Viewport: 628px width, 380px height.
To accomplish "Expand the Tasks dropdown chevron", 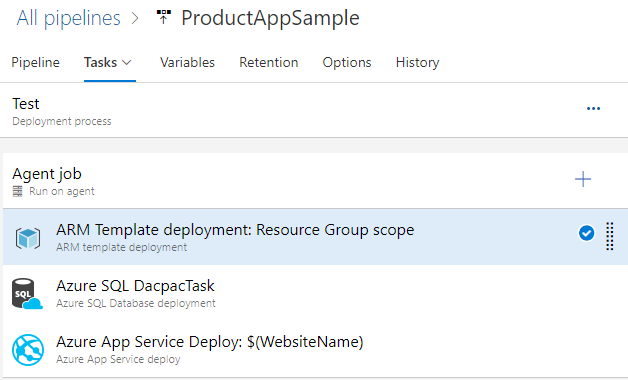I will pyautogui.click(x=127, y=62).
